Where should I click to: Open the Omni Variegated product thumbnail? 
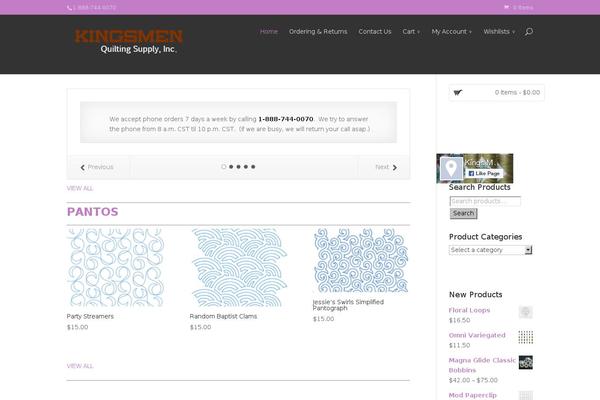526,337
